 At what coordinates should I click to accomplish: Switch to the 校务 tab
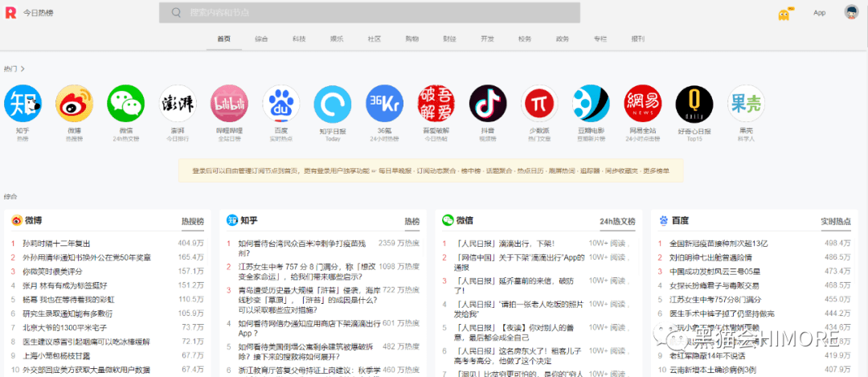(x=525, y=39)
